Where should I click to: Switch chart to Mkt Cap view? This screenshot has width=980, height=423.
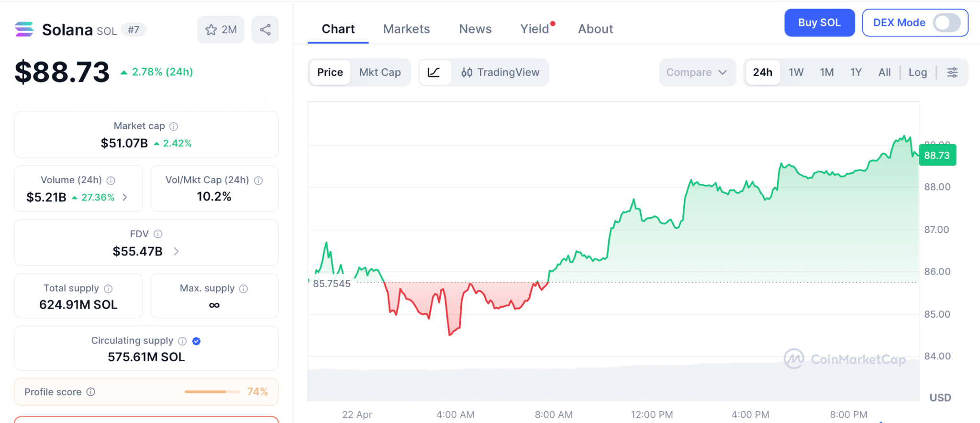click(380, 72)
